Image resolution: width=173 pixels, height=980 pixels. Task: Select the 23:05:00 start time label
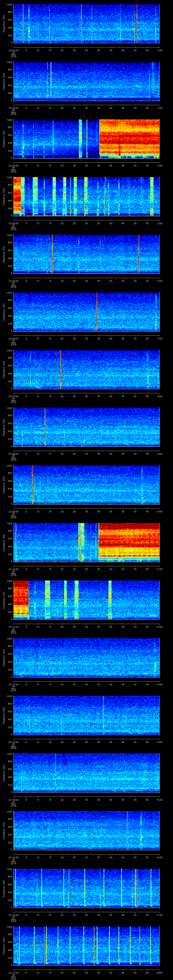click(13, 281)
